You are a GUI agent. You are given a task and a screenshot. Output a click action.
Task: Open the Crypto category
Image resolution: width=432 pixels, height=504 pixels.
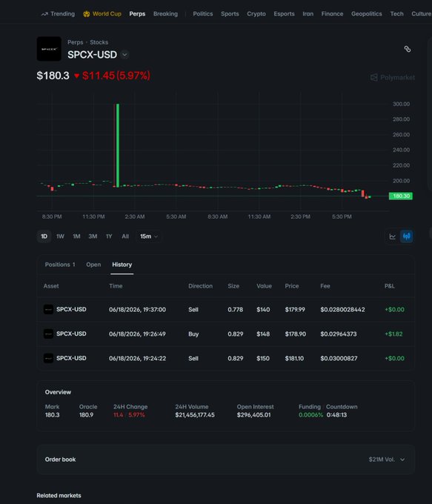coord(256,14)
